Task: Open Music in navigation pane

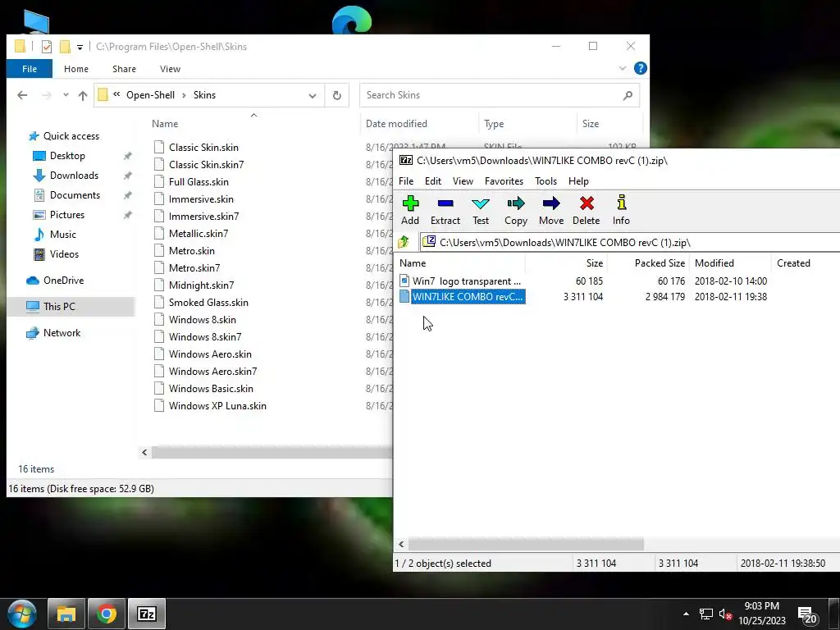Action: pos(62,235)
